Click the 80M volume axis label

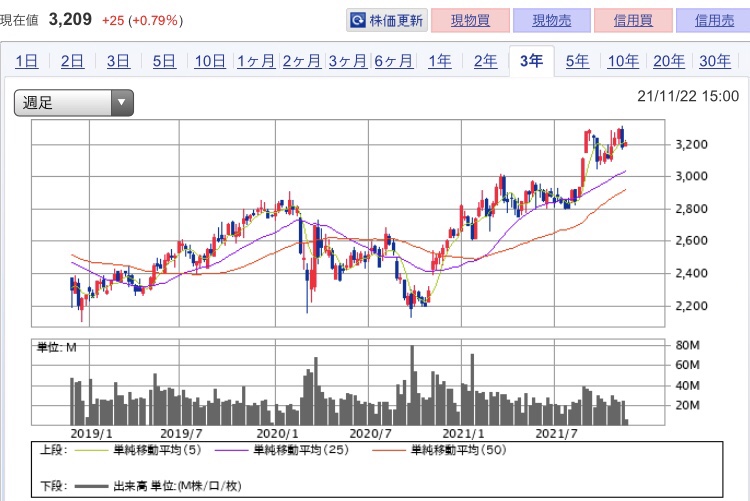pyautogui.click(x=688, y=345)
